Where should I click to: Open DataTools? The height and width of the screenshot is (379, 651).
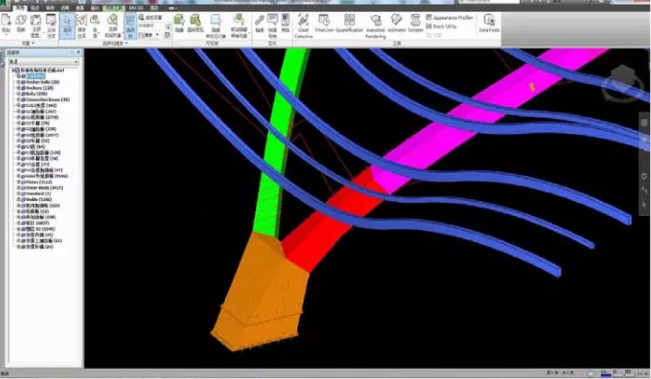[x=489, y=23]
